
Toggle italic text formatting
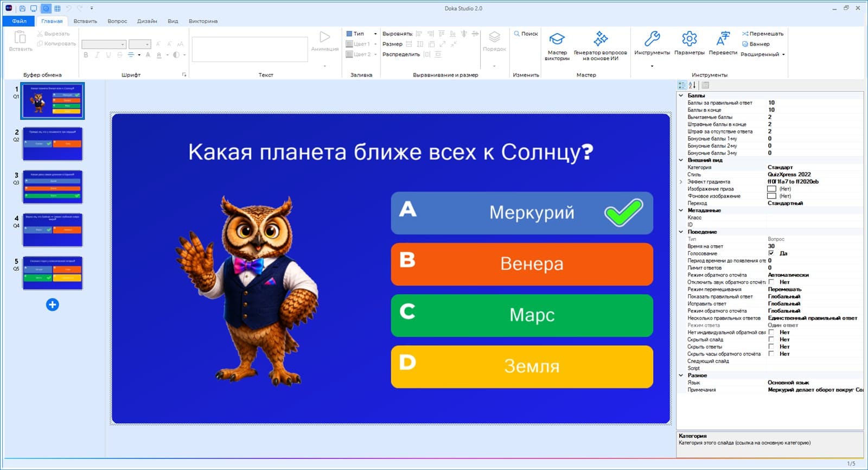point(97,55)
